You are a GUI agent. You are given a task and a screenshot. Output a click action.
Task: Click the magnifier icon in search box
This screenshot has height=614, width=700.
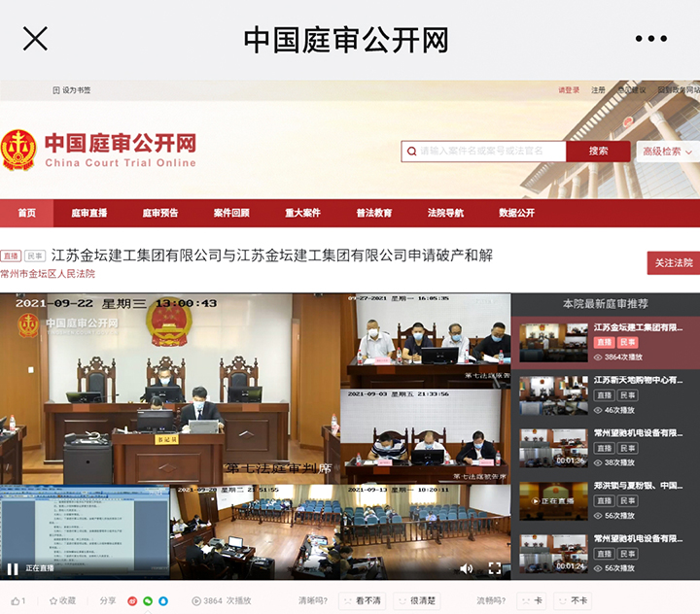coord(411,152)
